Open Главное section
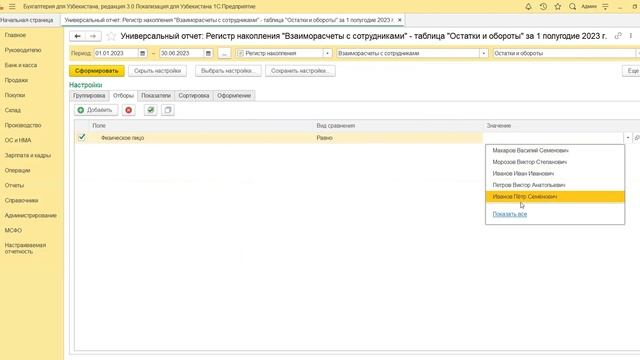 (16, 35)
